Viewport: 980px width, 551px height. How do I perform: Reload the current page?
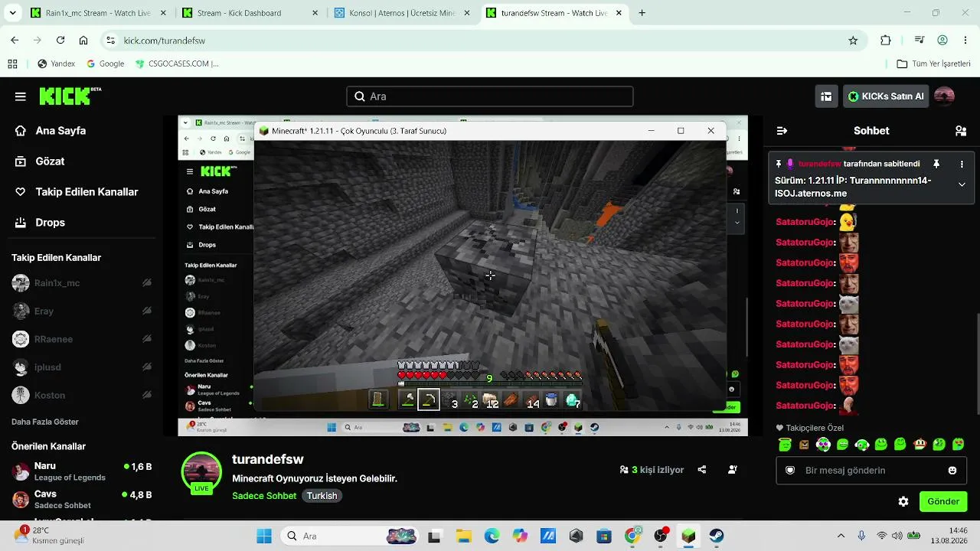pos(60,41)
